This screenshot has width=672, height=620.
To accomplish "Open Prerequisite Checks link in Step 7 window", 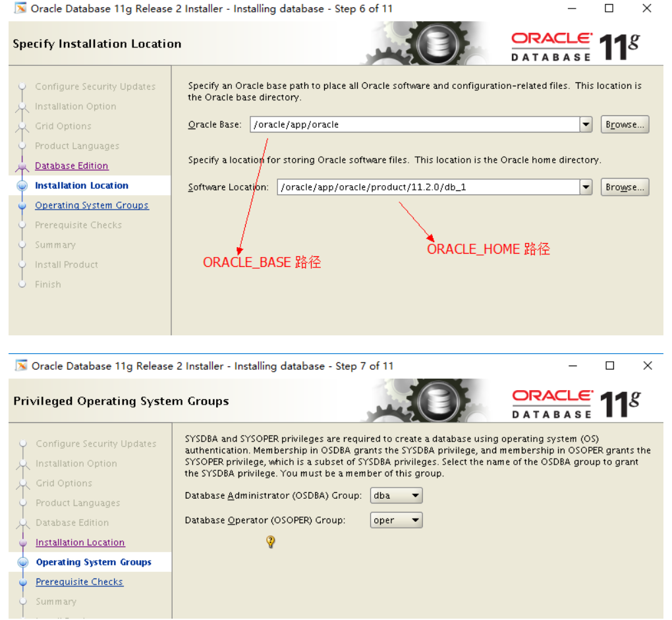I will click(x=80, y=582).
